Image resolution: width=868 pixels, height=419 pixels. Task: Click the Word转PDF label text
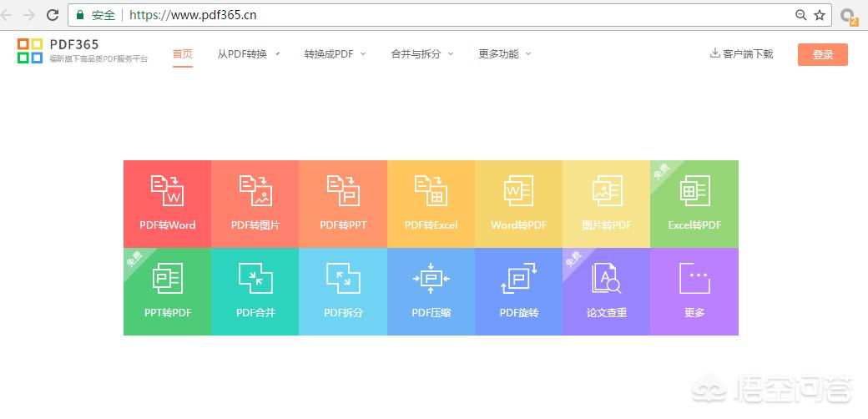[518, 225]
